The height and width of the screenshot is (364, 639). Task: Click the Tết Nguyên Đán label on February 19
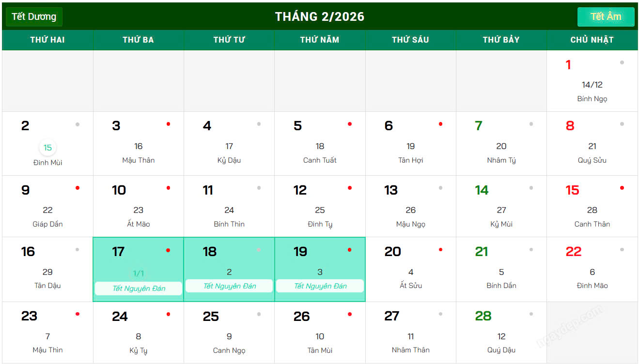pyautogui.click(x=320, y=286)
